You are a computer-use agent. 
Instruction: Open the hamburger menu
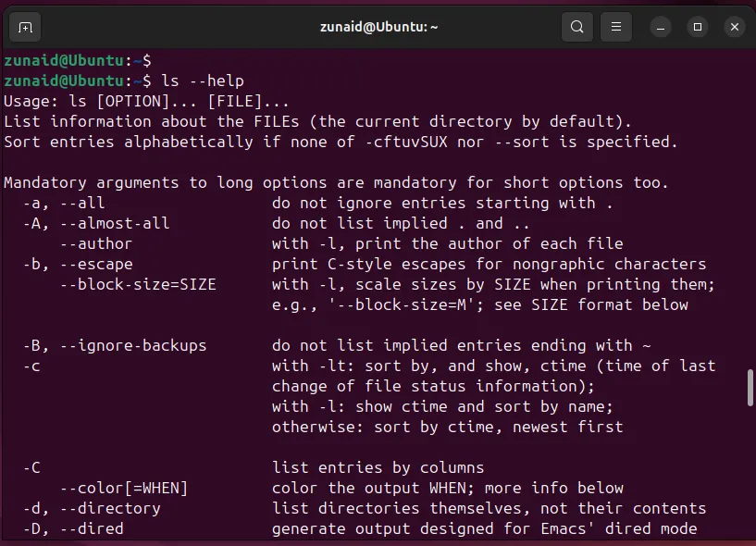click(x=615, y=27)
